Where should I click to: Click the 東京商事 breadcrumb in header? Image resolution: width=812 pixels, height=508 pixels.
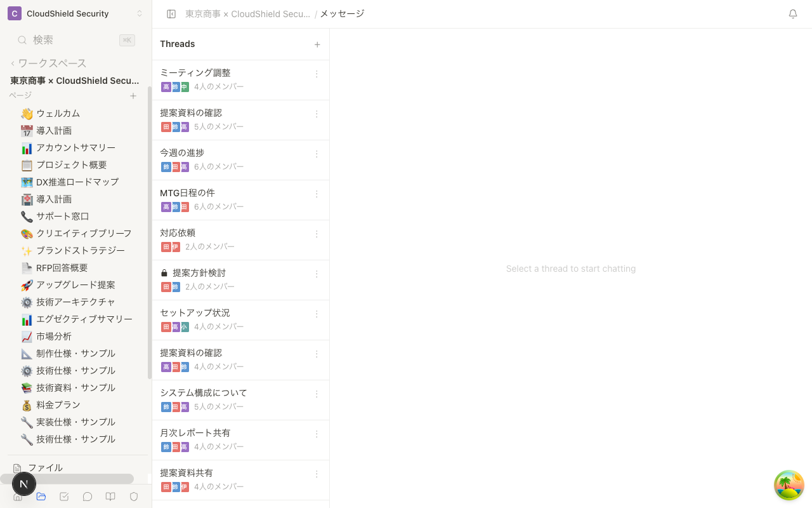247,14
